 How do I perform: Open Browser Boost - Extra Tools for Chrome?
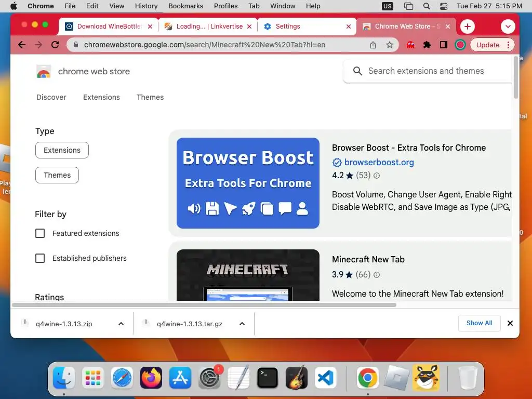pos(409,148)
